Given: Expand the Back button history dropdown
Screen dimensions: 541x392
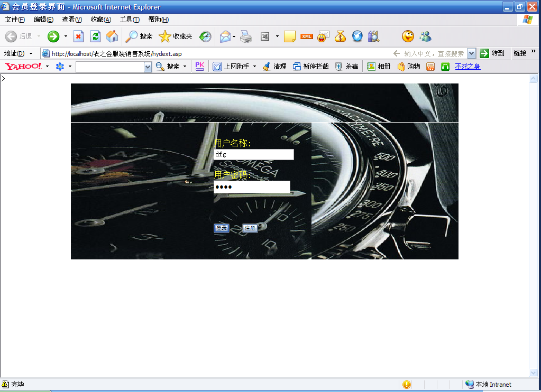Looking at the screenshot, I should [39, 36].
